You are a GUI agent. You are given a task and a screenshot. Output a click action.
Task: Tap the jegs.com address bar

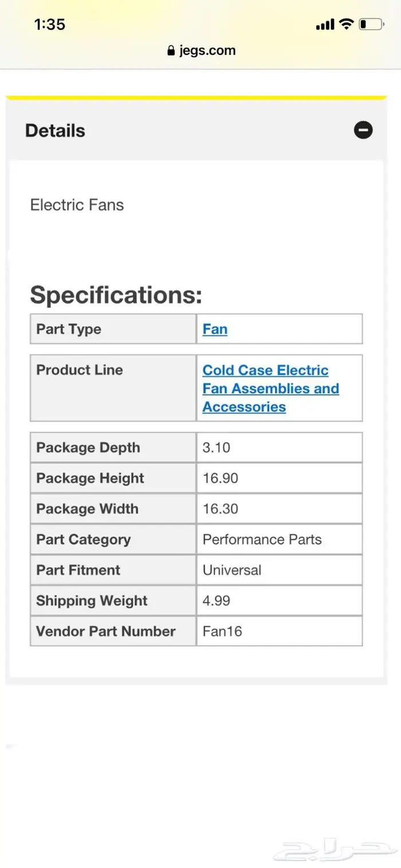(x=201, y=50)
